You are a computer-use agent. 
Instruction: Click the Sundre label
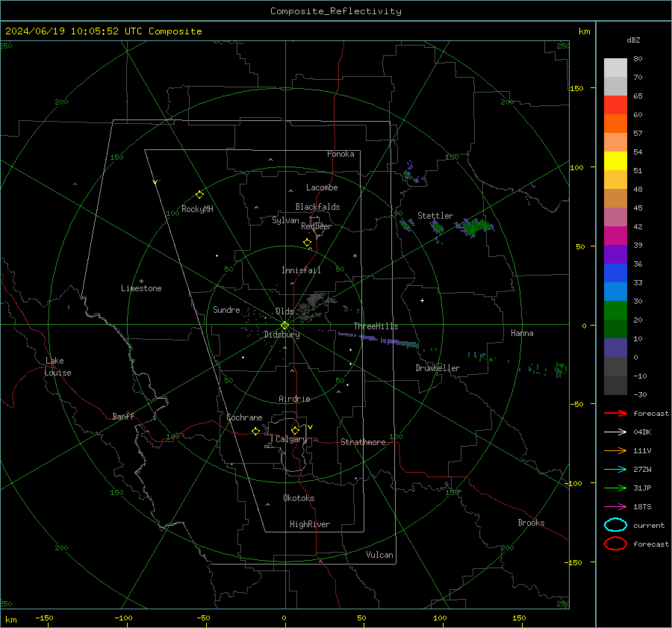tap(226, 309)
